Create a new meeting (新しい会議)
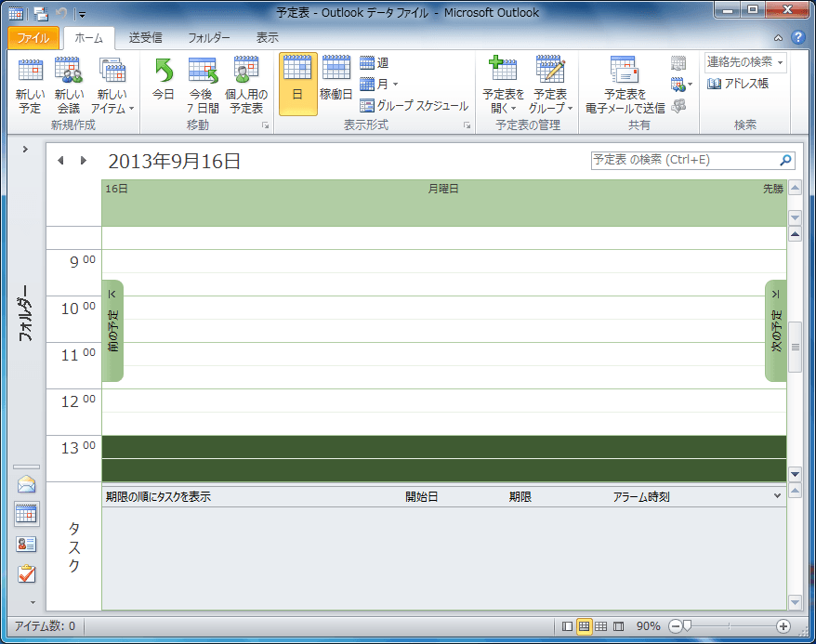Viewport: 816px width, 644px height. tap(69, 85)
